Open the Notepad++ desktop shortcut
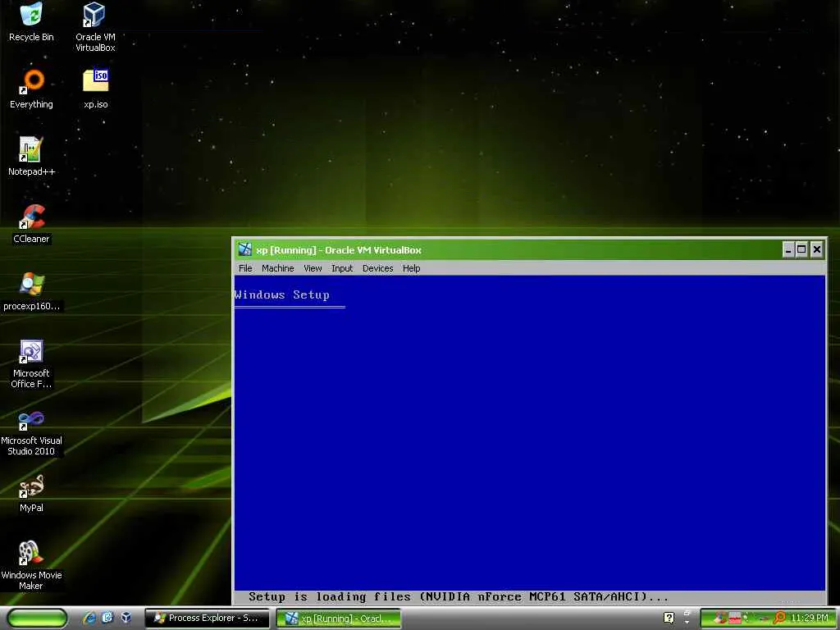Image resolution: width=840 pixels, height=630 pixels. tap(31, 157)
